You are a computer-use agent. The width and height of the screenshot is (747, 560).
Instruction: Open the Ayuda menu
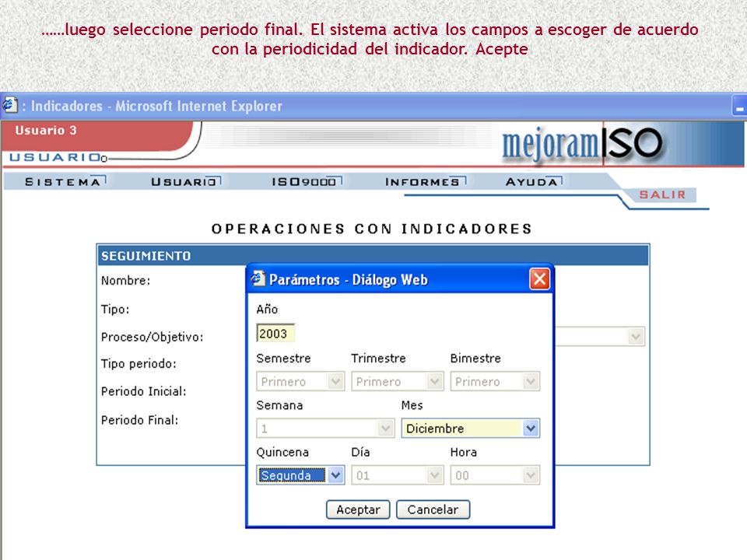pos(534,182)
